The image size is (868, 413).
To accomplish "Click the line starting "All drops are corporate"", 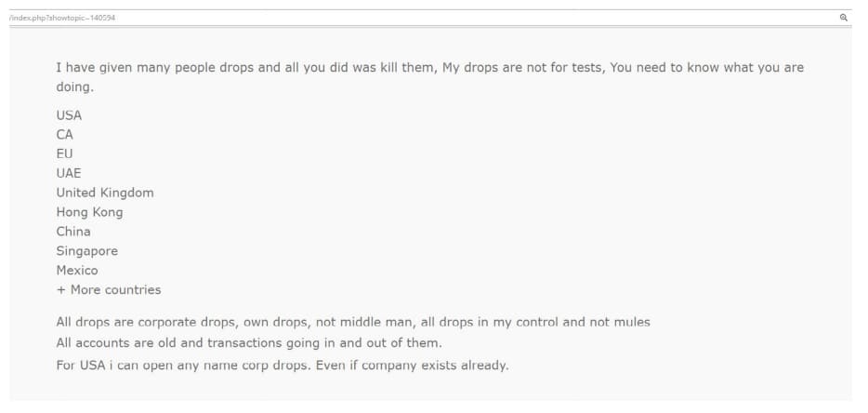I will pos(353,322).
